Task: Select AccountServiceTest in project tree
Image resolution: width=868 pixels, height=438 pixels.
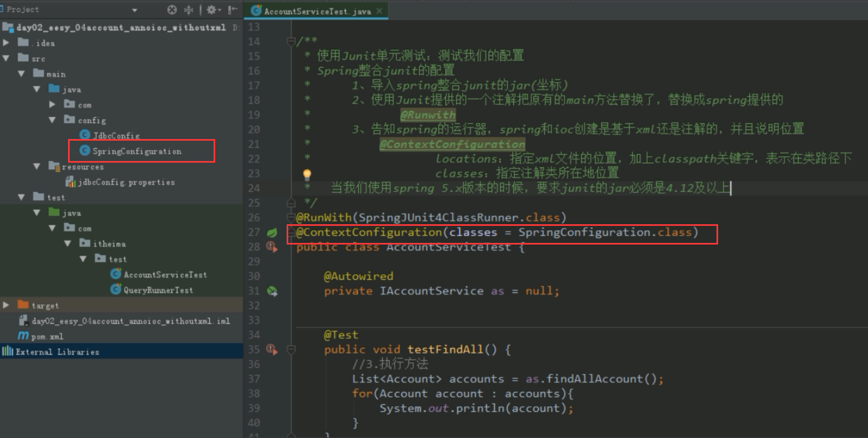Action: click(x=165, y=274)
